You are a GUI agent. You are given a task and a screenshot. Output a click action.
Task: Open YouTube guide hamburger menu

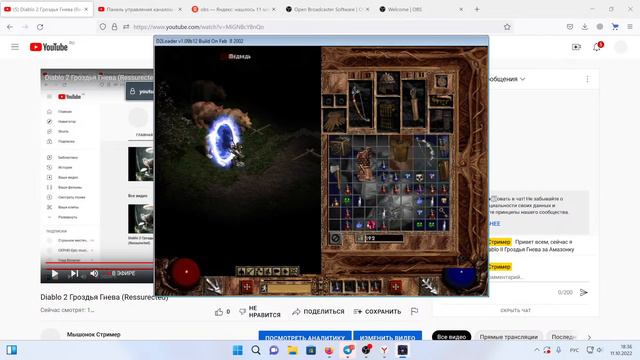[x=15, y=47]
